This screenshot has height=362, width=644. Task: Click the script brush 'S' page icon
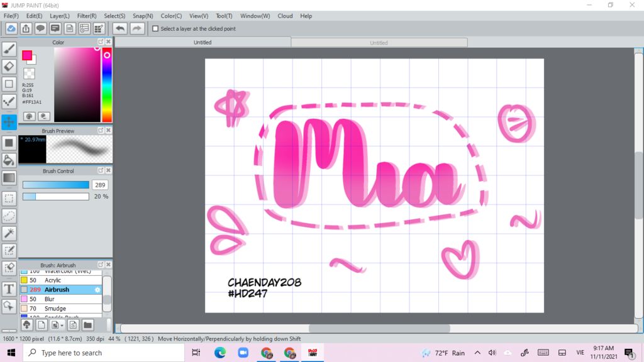[73, 325]
